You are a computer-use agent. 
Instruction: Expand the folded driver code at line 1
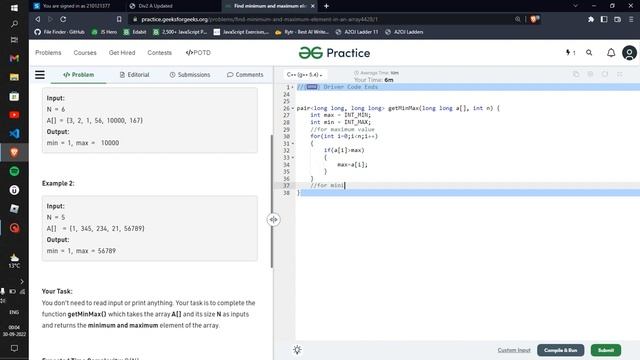293,87
